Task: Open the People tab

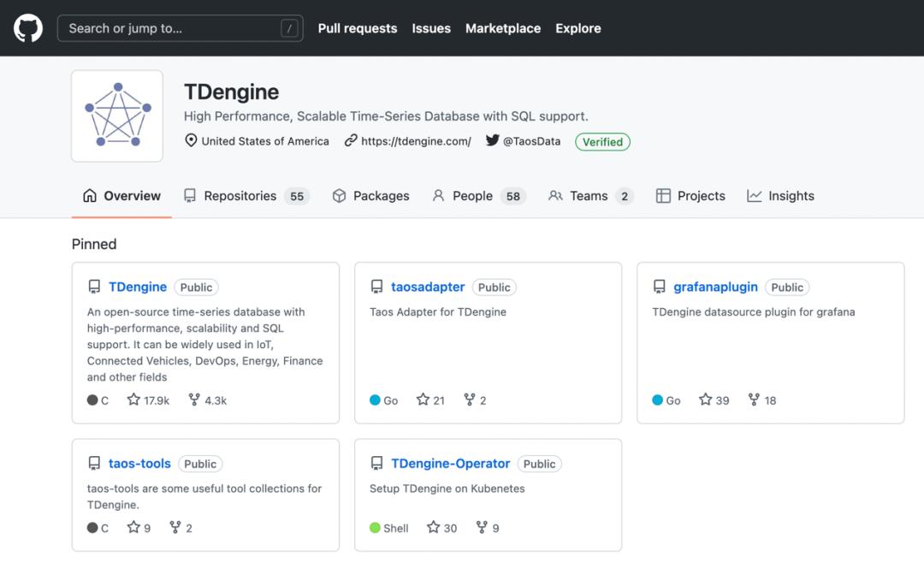Action: click(x=472, y=196)
